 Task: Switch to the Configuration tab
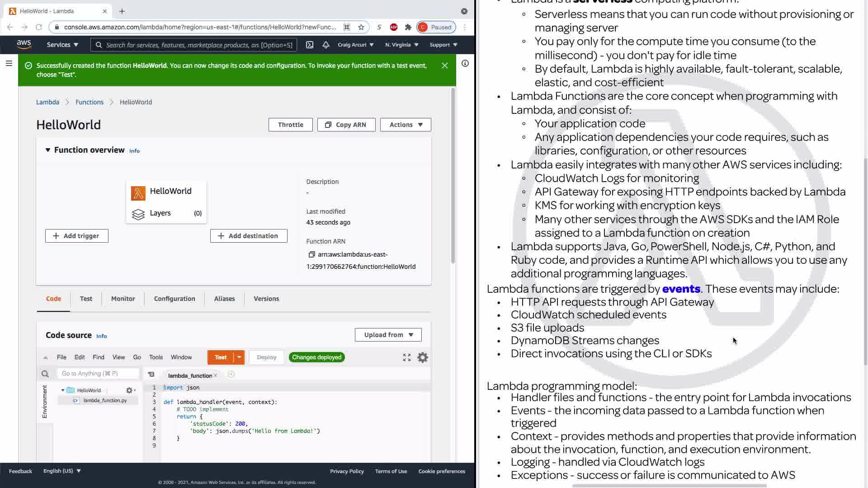point(175,299)
